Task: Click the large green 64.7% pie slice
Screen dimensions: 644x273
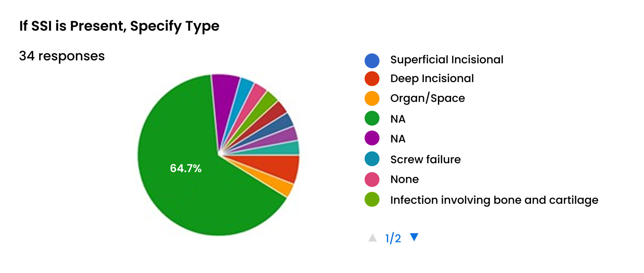Action: coord(186,168)
